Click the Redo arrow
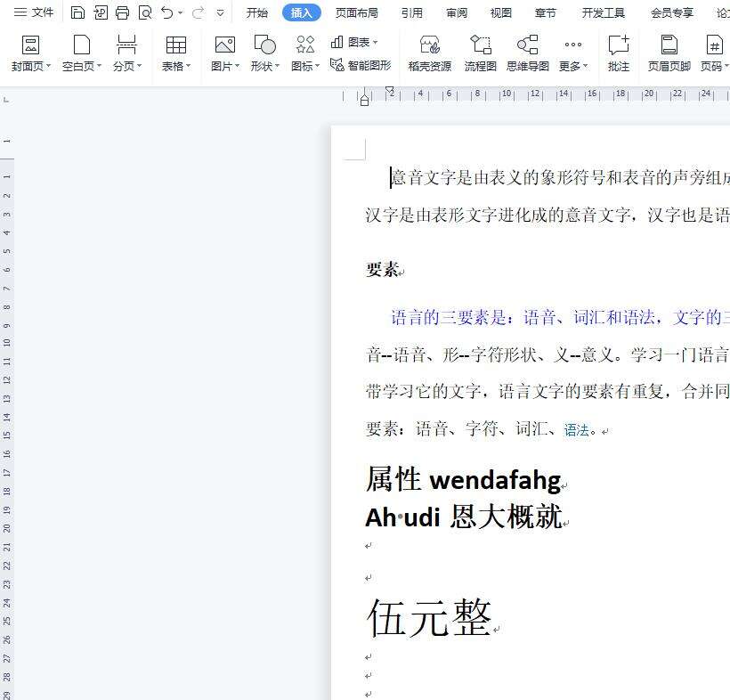730x700 pixels. pyautogui.click(x=199, y=12)
